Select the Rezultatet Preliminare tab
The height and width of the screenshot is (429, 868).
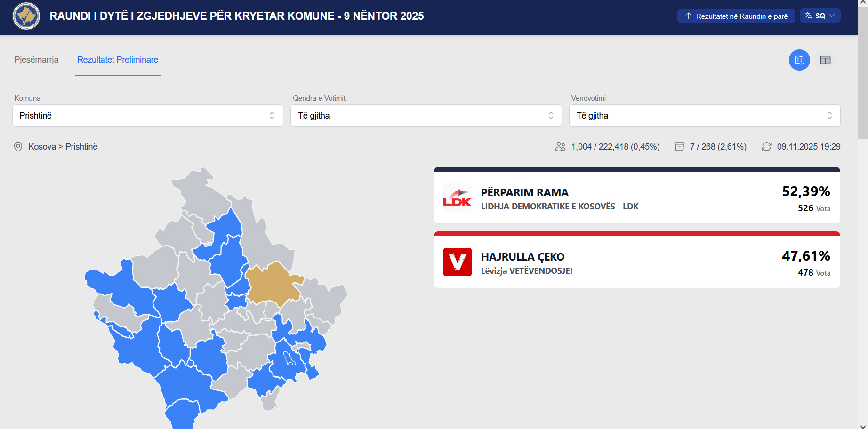118,60
